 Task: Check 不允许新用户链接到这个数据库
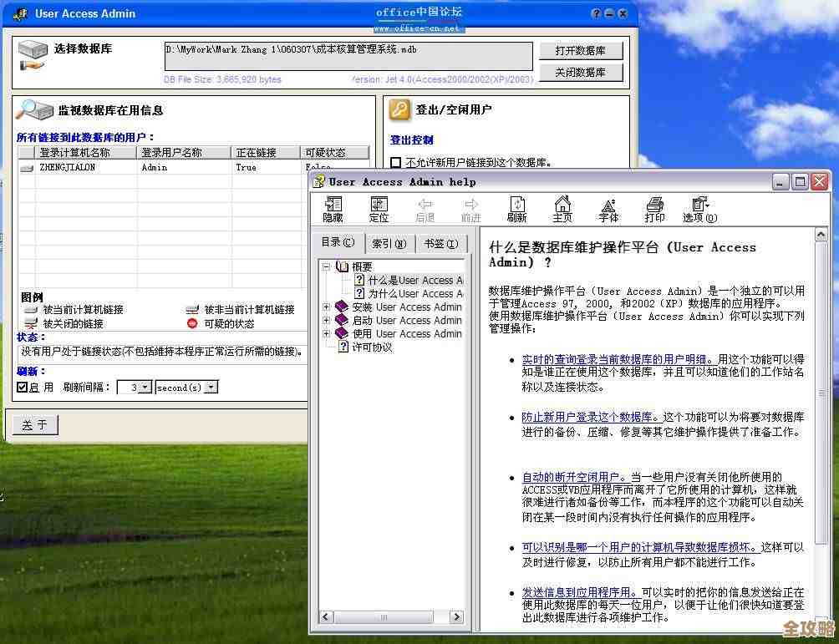tap(394, 163)
